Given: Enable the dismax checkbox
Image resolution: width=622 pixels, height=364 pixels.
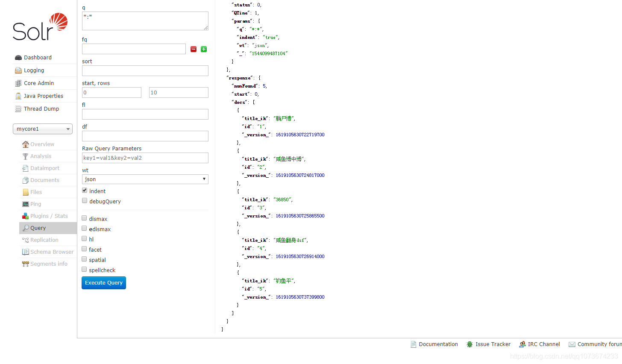Looking at the screenshot, I should (x=85, y=218).
